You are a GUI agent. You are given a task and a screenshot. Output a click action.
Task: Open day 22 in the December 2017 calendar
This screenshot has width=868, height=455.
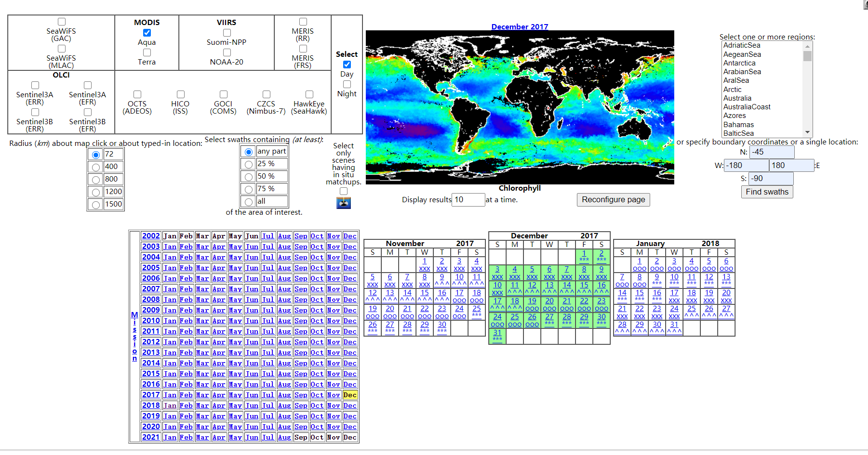[584, 301]
